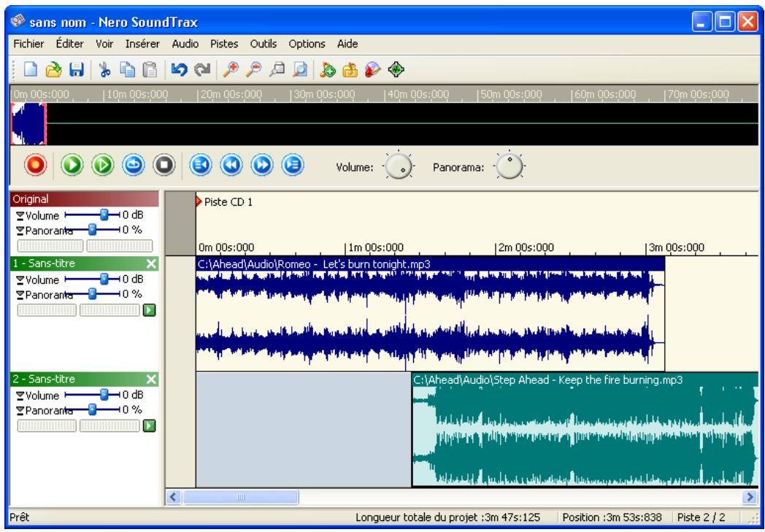Play the selection with outlined green button

click(x=102, y=165)
